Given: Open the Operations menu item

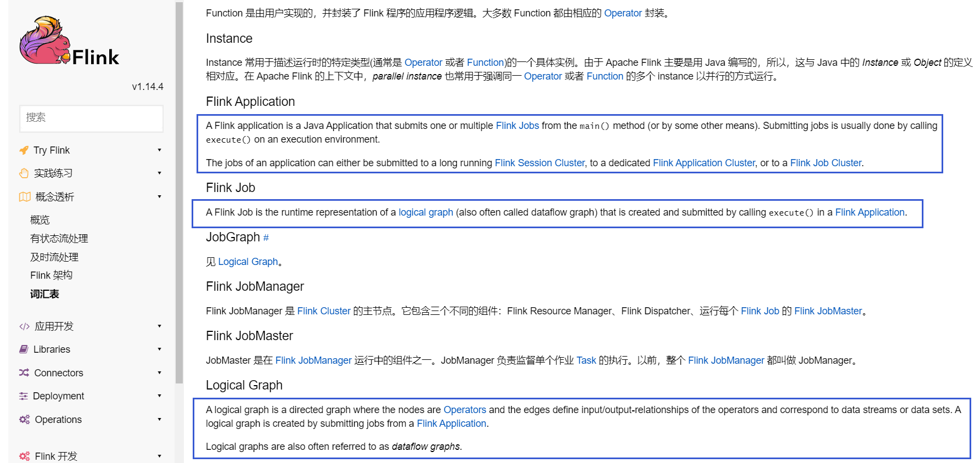Looking at the screenshot, I should click(58, 420).
